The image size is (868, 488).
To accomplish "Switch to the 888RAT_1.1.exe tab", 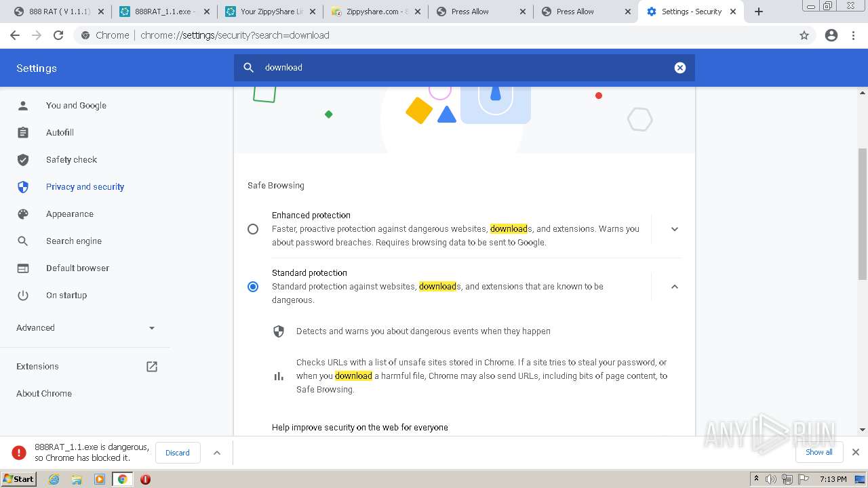I will (x=163, y=12).
